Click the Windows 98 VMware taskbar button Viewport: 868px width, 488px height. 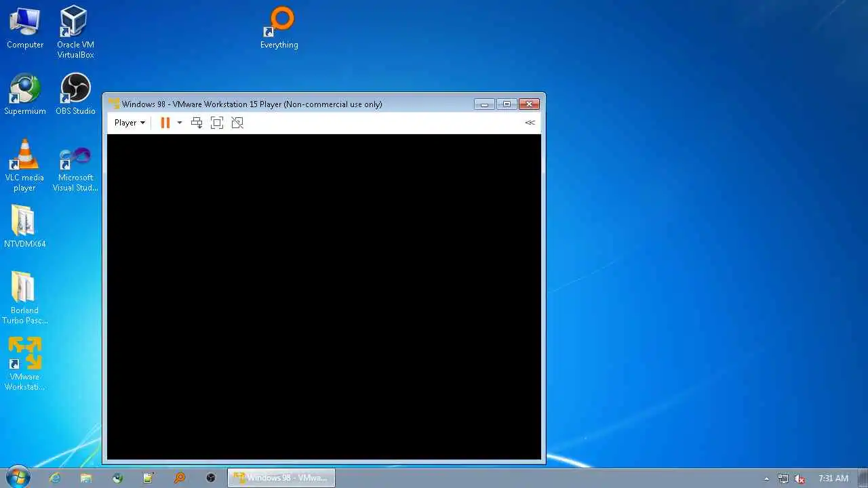(x=281, y=478)
